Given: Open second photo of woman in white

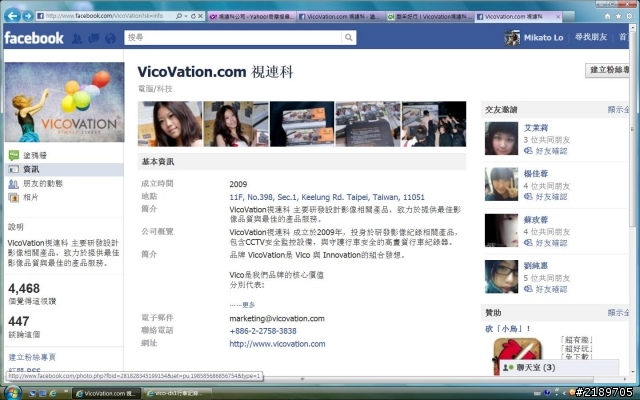Looking at the screenshot, I should pos(236,124).
